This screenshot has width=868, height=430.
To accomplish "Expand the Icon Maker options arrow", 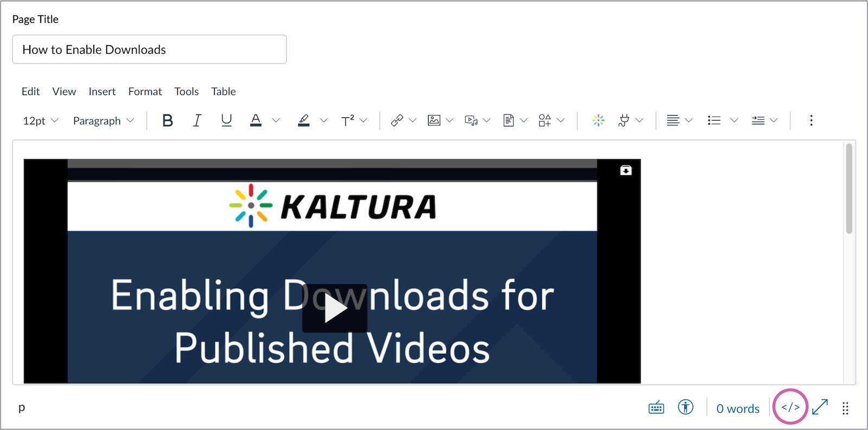I will (x=561, y=121).
